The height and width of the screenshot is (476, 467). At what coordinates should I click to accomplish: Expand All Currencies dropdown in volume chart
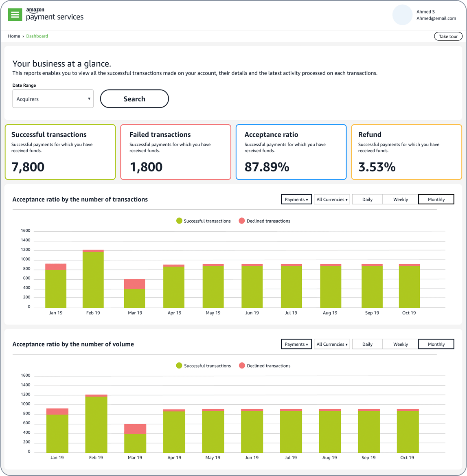click(x=332, y=344)
